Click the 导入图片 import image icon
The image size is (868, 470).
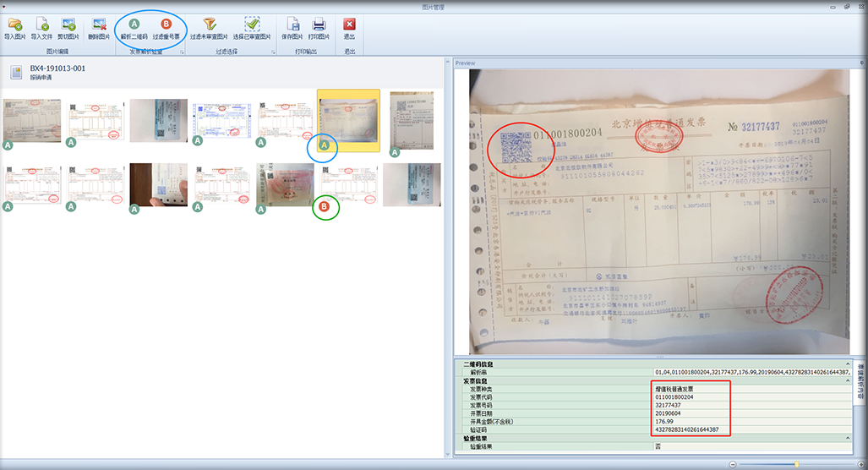[15, 25]
